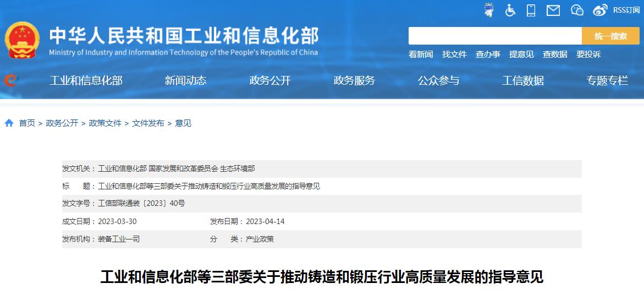
Task: Click RSS订阅 link
Action: tap(626, 10)
